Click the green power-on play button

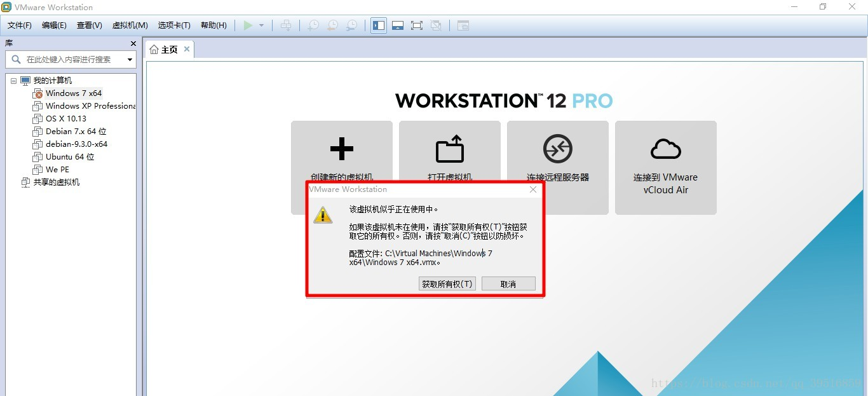coord(248,25)
